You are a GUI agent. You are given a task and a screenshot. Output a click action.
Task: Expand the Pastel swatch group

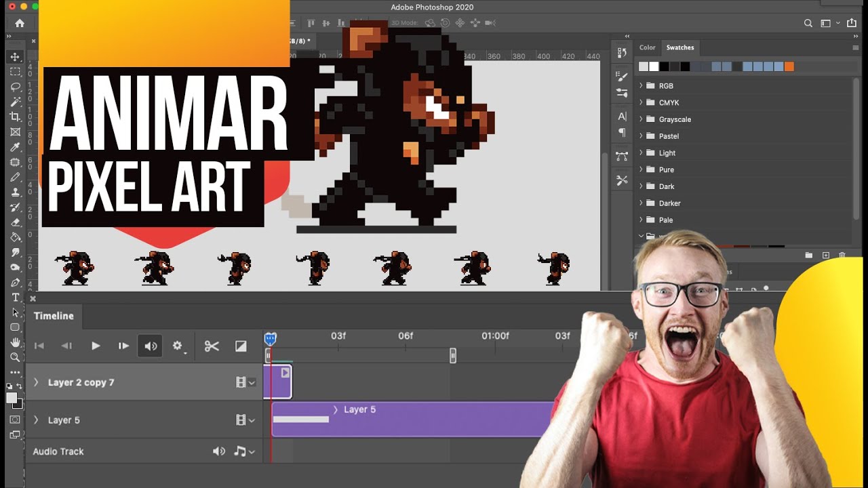[x=641, y=136]
